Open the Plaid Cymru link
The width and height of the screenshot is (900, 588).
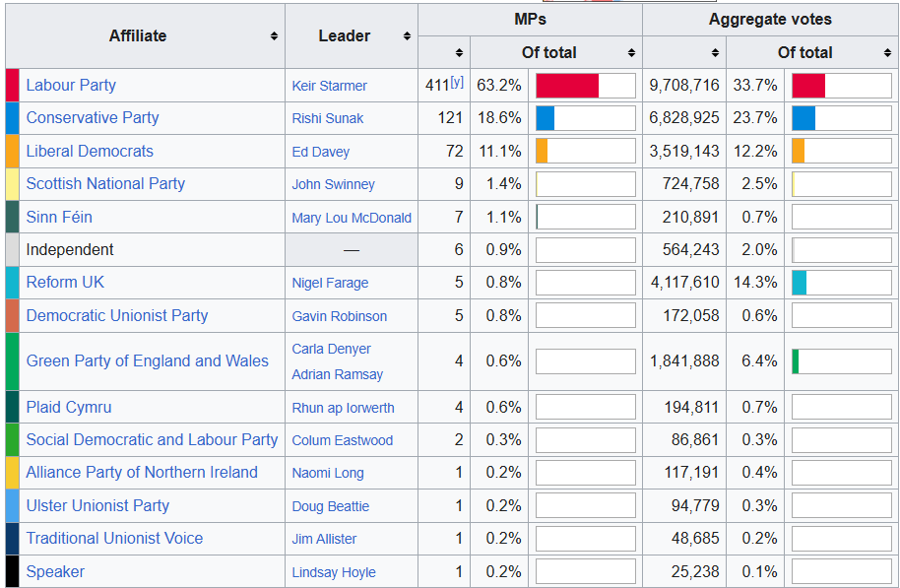point(69,407)
